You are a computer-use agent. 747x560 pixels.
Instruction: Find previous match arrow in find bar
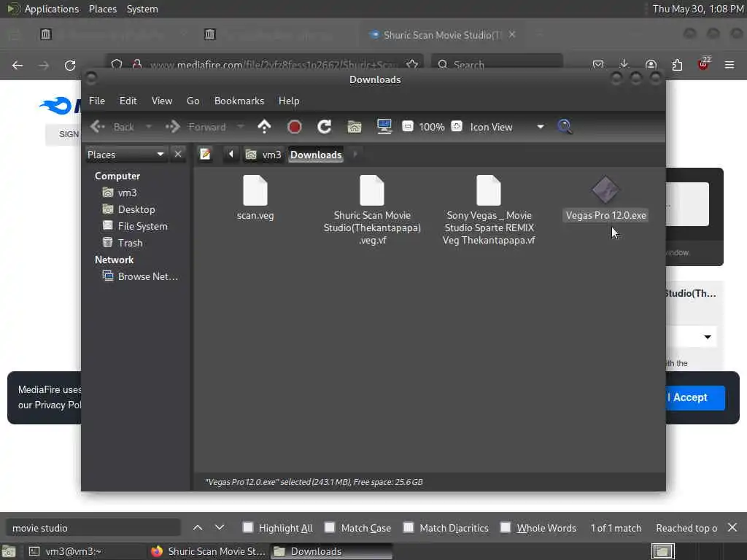[x=198, y=528]
